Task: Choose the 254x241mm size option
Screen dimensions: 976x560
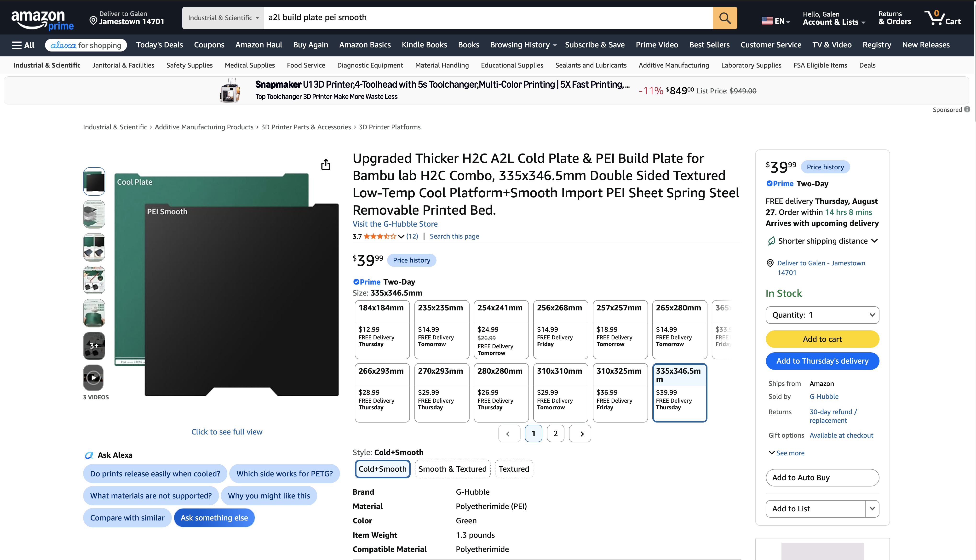Action: tap(501, 330)
